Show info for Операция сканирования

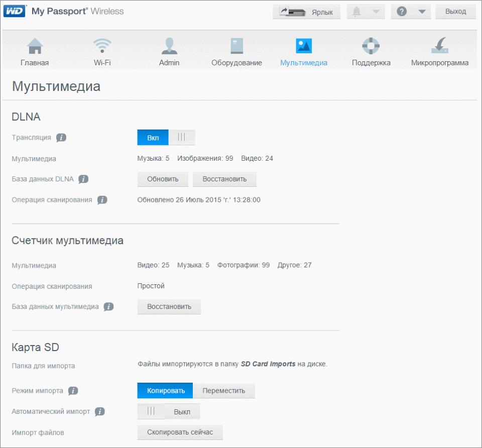pyautogui.click(x=102, y=200)
